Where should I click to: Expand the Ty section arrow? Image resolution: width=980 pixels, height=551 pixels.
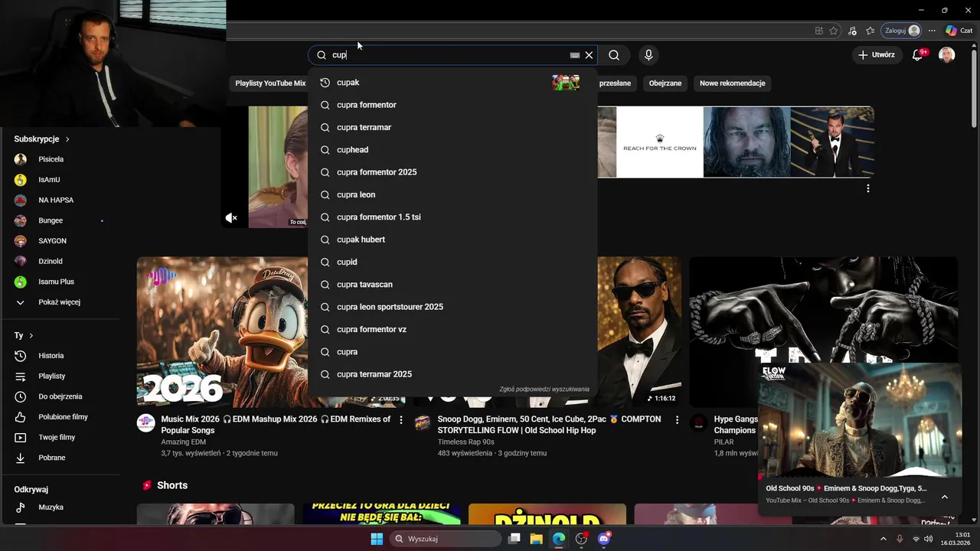point(31,336)
